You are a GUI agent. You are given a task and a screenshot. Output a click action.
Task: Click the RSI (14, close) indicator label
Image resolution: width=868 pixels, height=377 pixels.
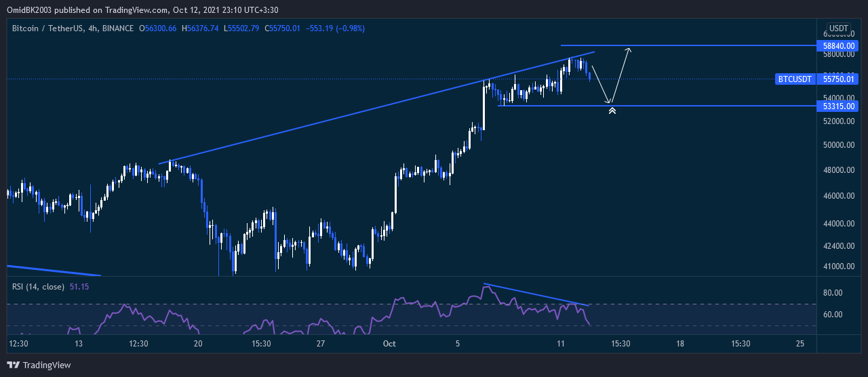click(38, 287)
